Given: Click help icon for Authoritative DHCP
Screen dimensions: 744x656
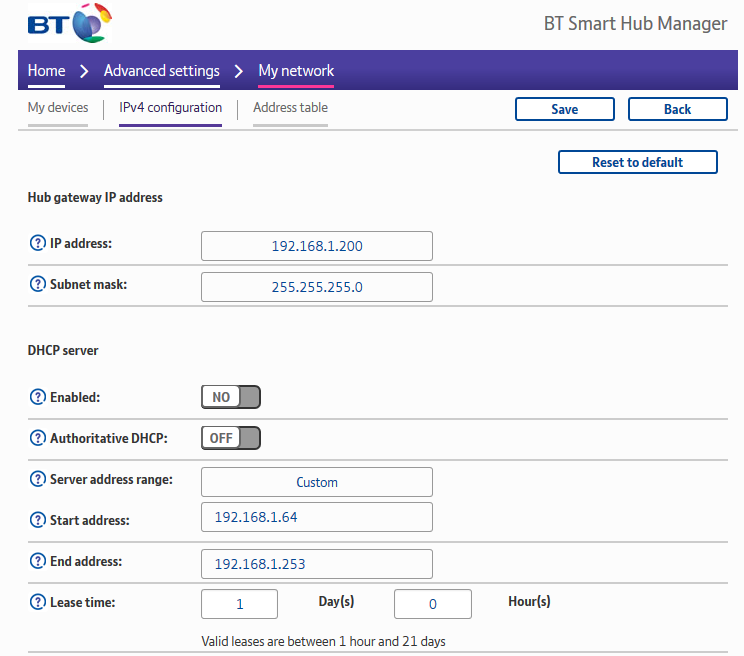Looking at the screenshot, I should 38,438.
